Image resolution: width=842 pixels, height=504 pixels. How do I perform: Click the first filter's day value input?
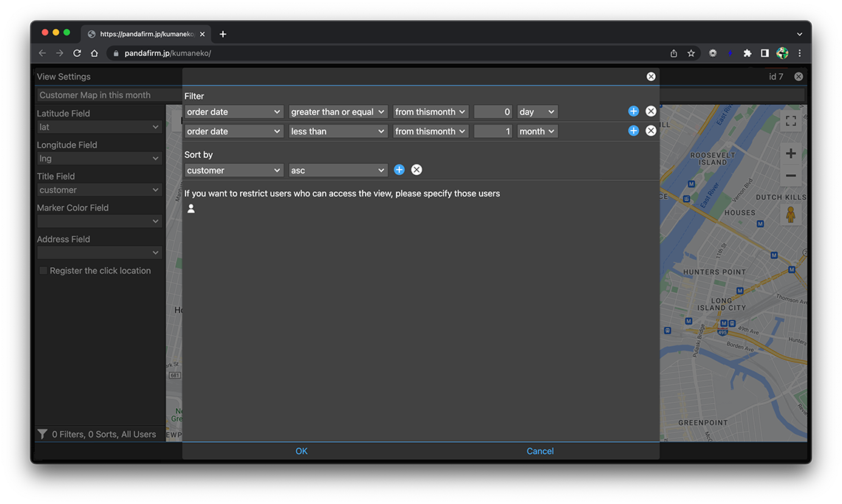493,112
